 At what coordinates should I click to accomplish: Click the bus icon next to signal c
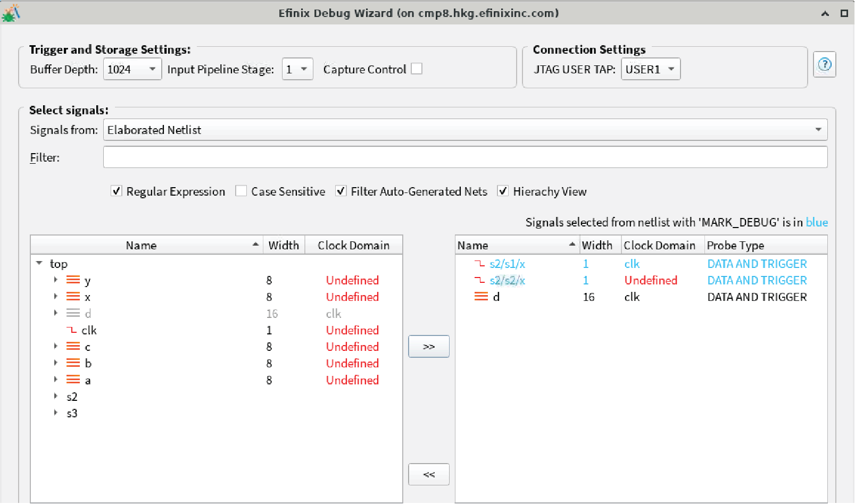73,347
